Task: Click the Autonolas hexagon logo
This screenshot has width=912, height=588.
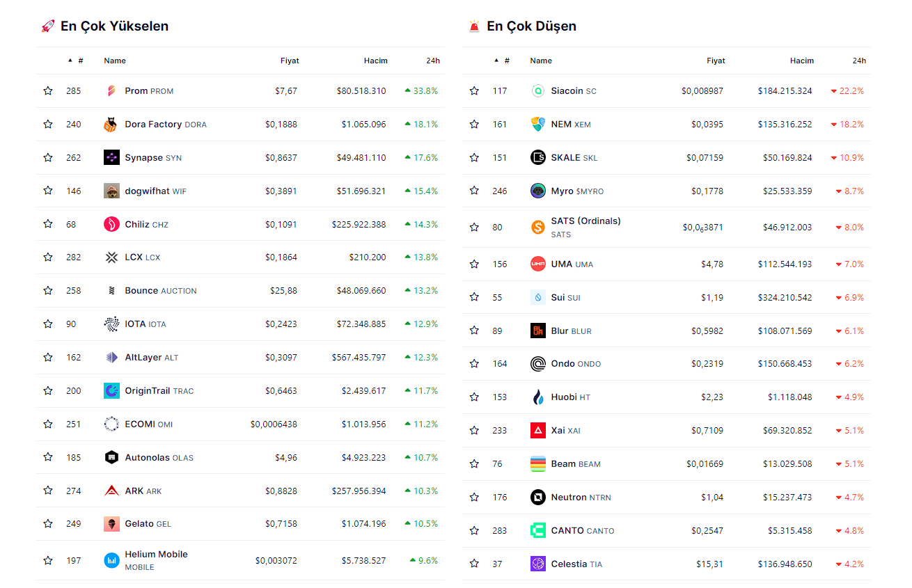Action: (111, 457)
